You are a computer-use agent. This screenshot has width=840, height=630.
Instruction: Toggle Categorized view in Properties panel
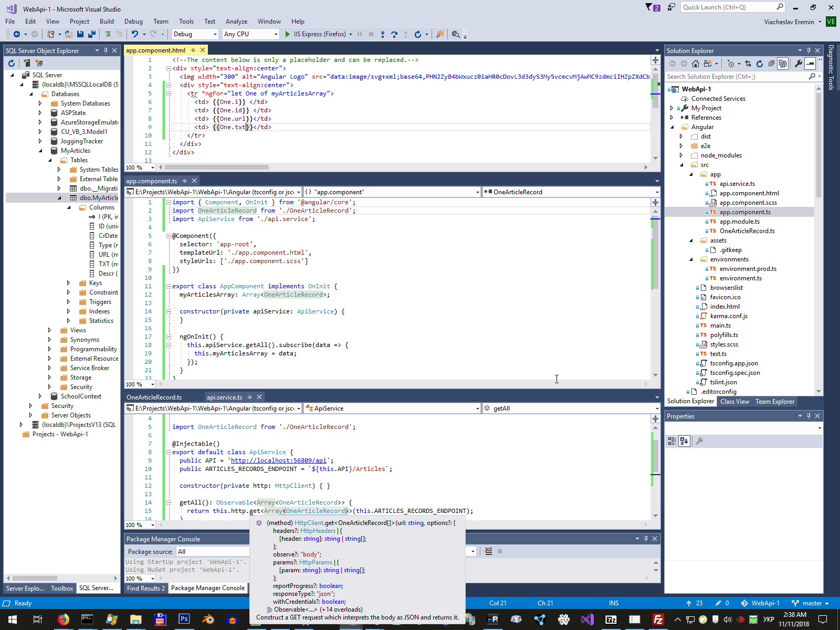(672, 441)
